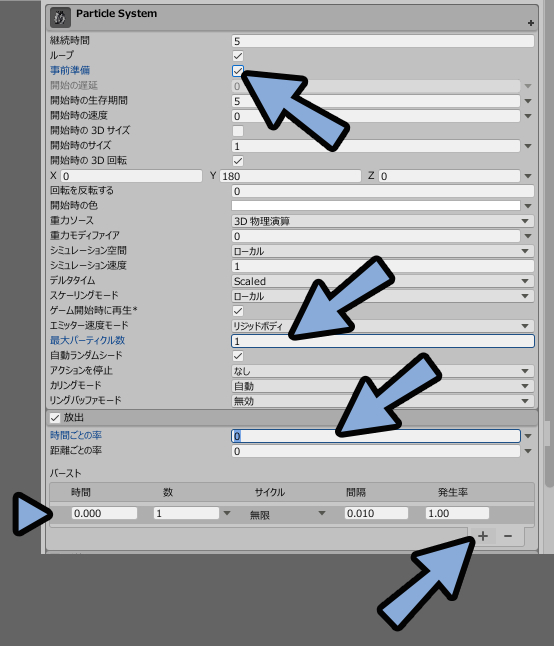Open the 重力ソース dropdown
The height and width of the screenshot is (646, 554).
(383, 221)
